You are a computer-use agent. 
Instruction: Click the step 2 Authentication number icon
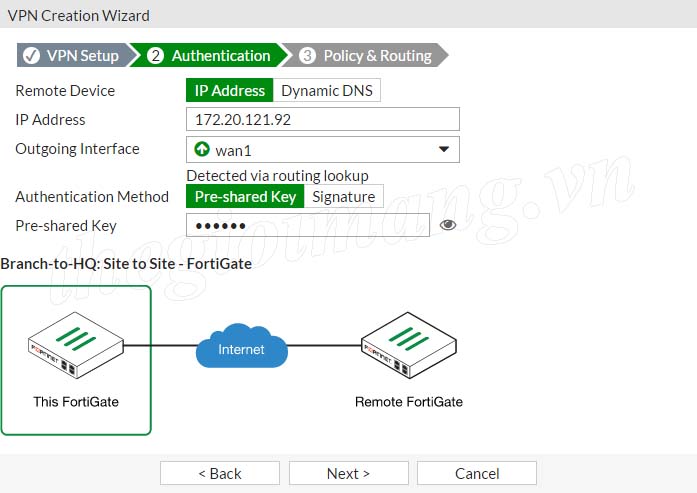pos(155,56)
